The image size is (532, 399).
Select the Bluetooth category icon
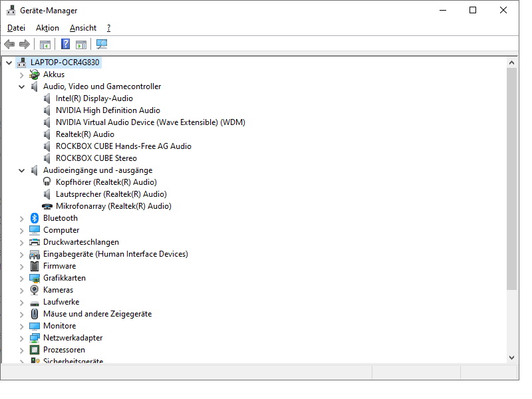pyautogui.click(x=35, y=218)
